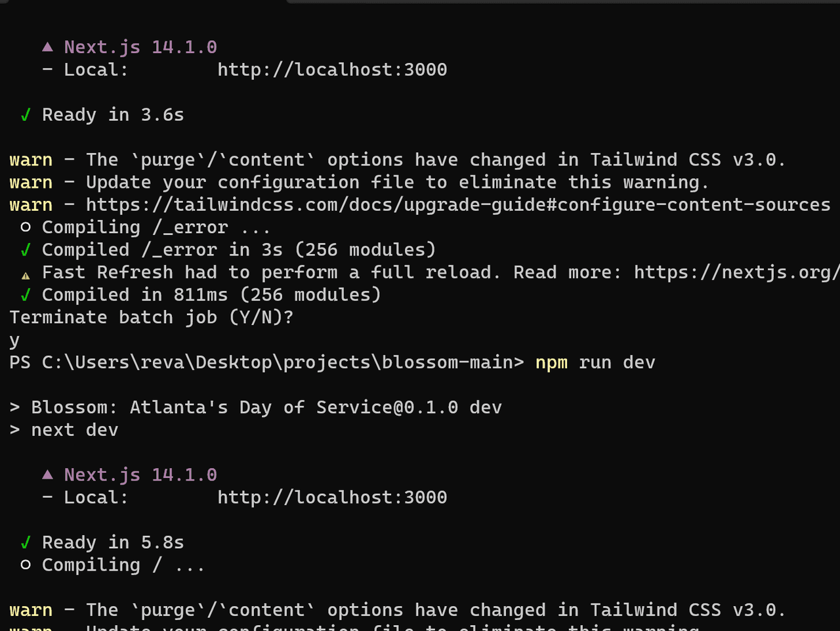Click the checkmark next to "Compiled in 811ms"
This screenshot has height=631, width=840.
26,295
